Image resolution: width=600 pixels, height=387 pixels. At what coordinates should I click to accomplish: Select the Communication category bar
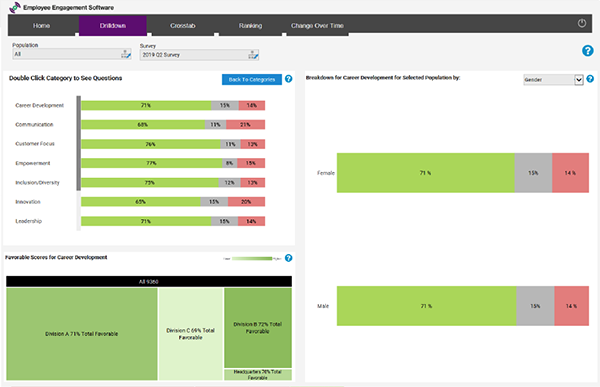click(x=173, y=124)
